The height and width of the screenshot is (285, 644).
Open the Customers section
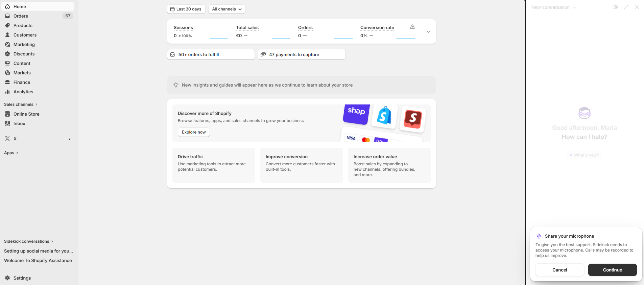(x=38, y=35)
